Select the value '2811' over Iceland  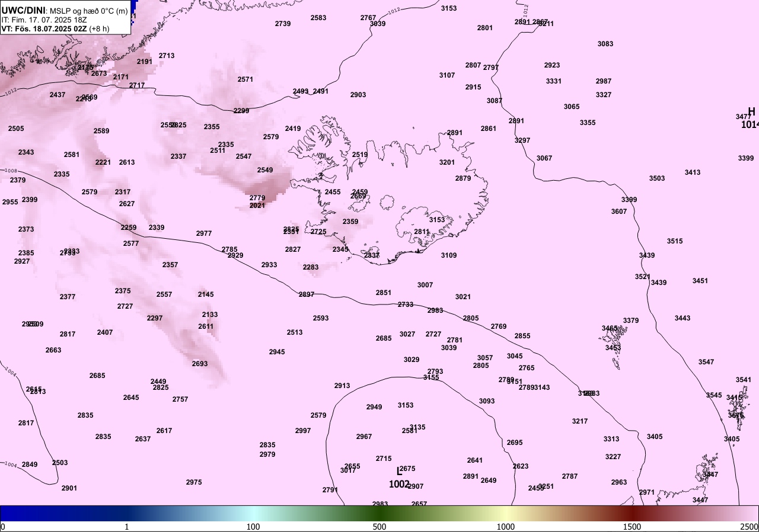422,232
